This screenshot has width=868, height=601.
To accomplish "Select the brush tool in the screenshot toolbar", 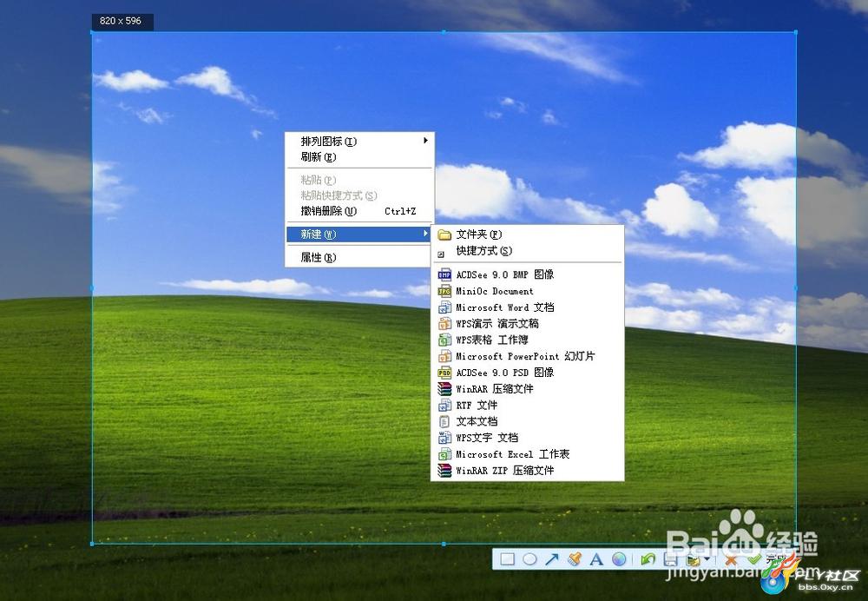I will coord(575,559).
